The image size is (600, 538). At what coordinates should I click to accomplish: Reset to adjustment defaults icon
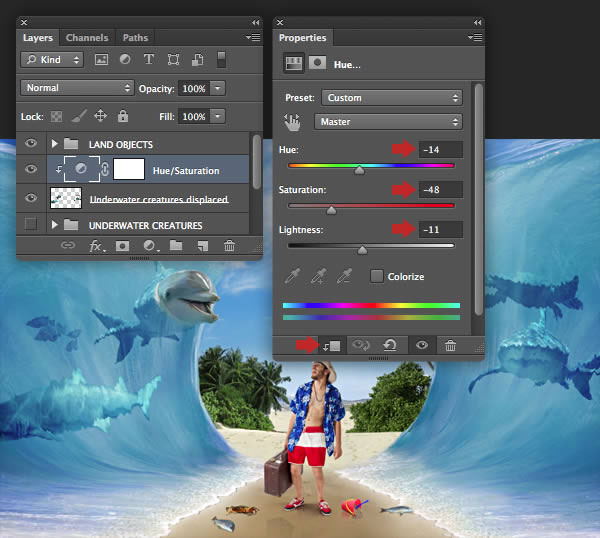[x=390, y=345]
